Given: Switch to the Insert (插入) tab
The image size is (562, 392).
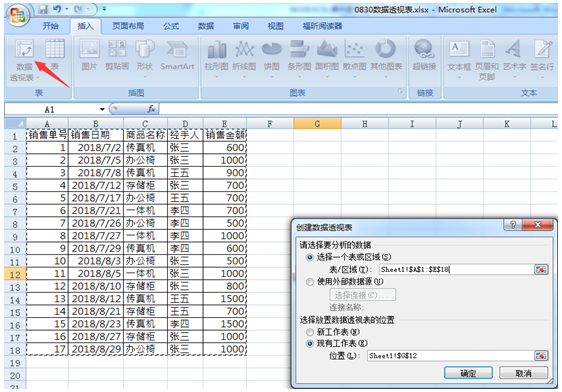Looking at the screenshot, I should (85, 26).
